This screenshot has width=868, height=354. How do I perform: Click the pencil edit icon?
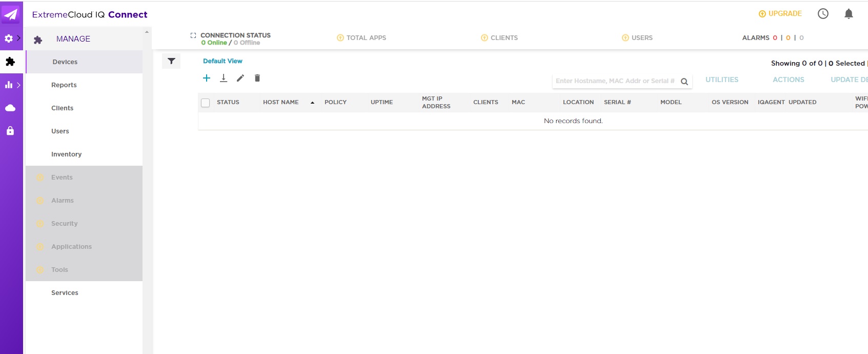tap(240, 78)
